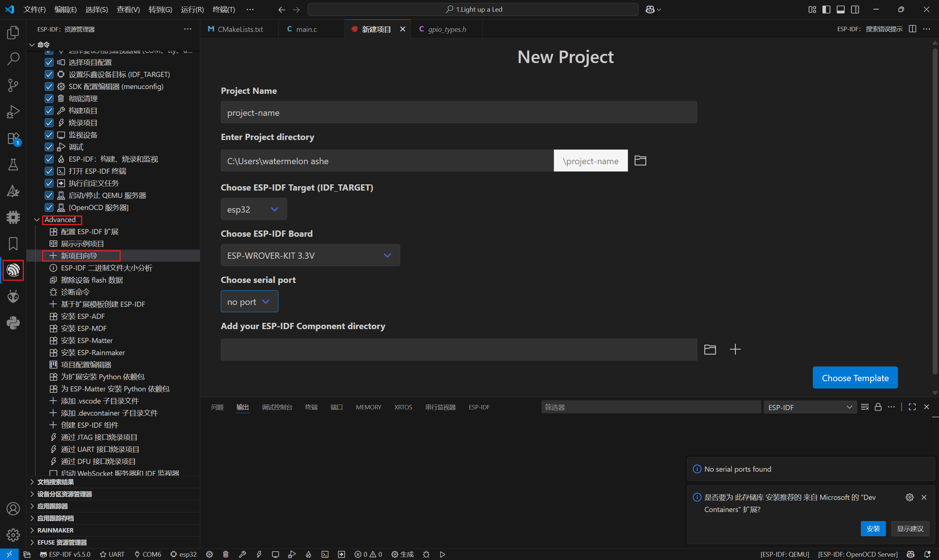Screen dimensions: 939x560
Task: Click the full clean trash icon in status bar
Action: pyautogui.click(x=226, y=554)
